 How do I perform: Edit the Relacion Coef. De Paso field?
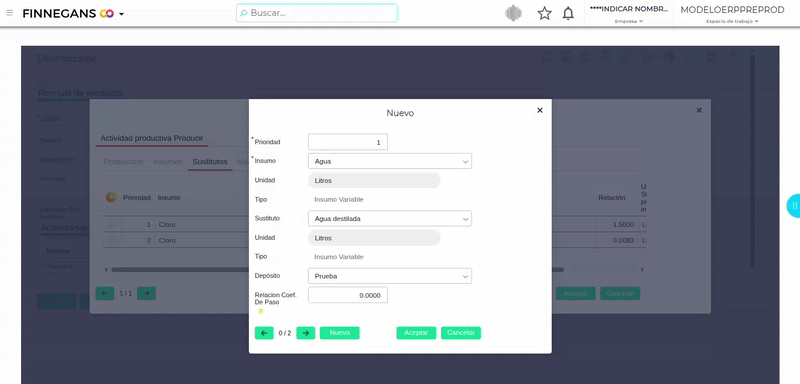348,295
